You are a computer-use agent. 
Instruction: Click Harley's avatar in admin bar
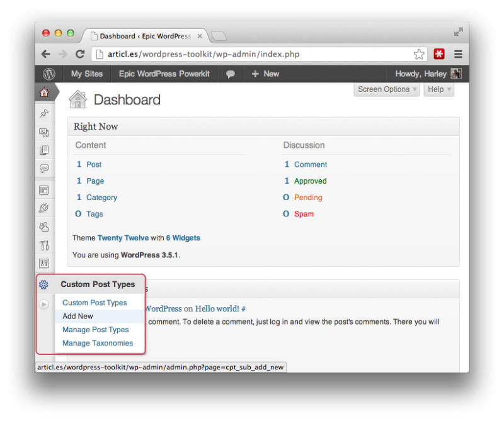(x=456, y=74)
